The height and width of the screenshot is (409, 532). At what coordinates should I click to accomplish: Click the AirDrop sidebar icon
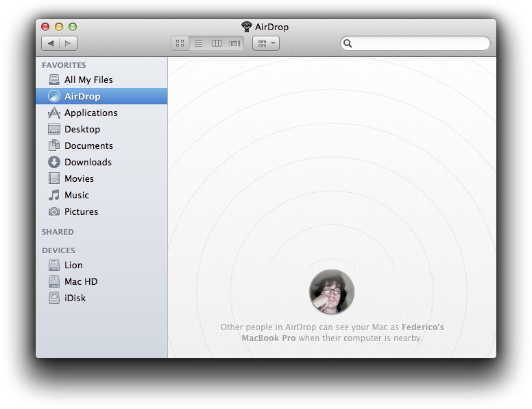click(x=54, y=96)
